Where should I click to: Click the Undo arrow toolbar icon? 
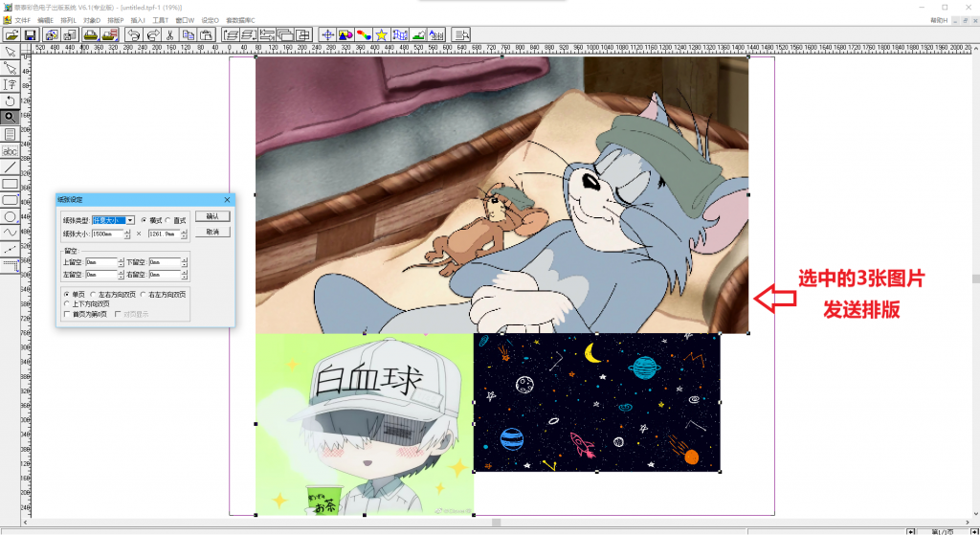(134, 35)
